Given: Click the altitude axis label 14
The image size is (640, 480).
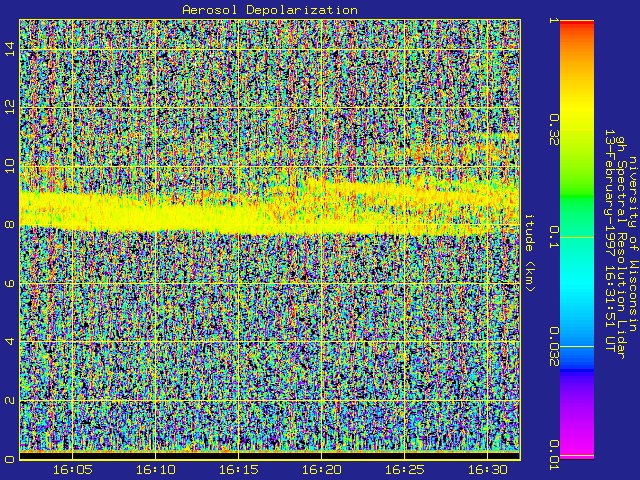Looking at the screenshot, I should point(9,49).
